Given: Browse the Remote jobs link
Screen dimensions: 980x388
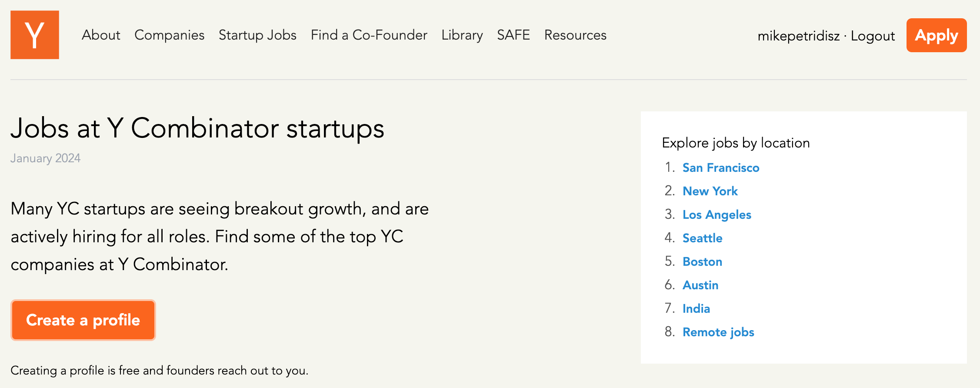Looking at the screenshot, I should pos(718,332).
